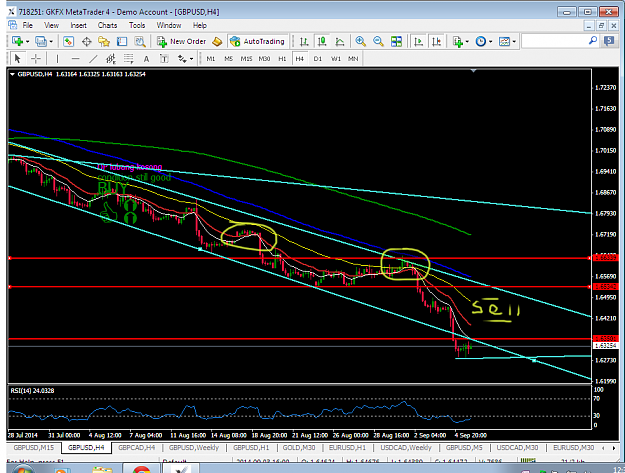
Task: Toggle Chart Shift from right border
Action: coord(436,41)
